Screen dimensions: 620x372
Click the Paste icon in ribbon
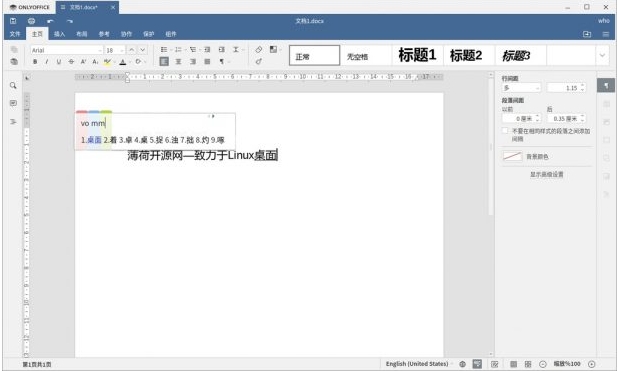(14, 62)
